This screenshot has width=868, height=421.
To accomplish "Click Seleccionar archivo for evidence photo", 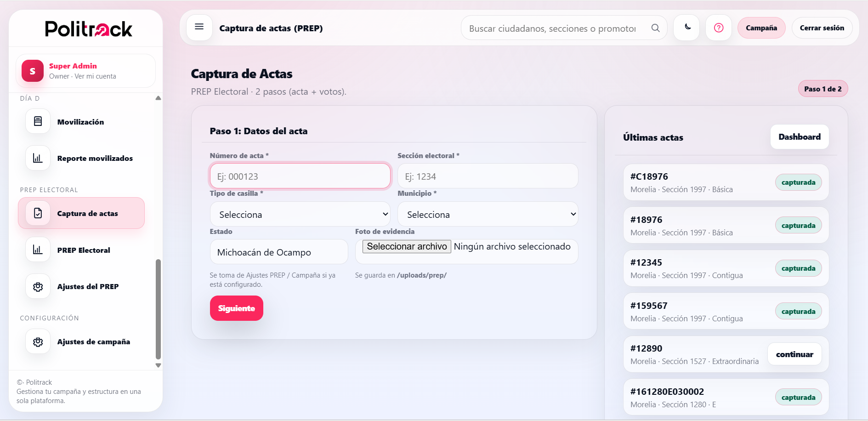I will click(x=406, y=246).
